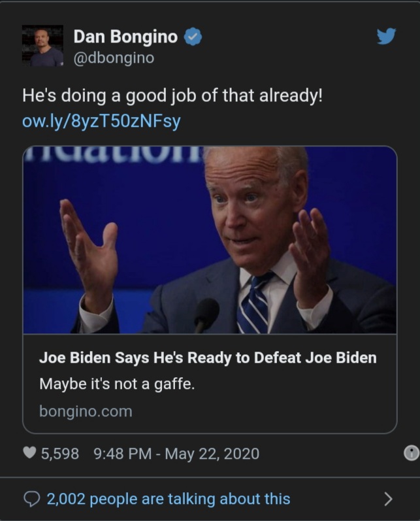Click the link card footer area
This screenshot has width=420, height=521.
210,384
